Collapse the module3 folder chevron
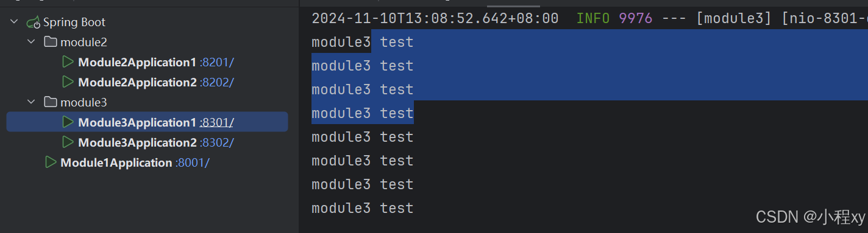This screenshot has width=868, height=233. click(x=32, y=102)
